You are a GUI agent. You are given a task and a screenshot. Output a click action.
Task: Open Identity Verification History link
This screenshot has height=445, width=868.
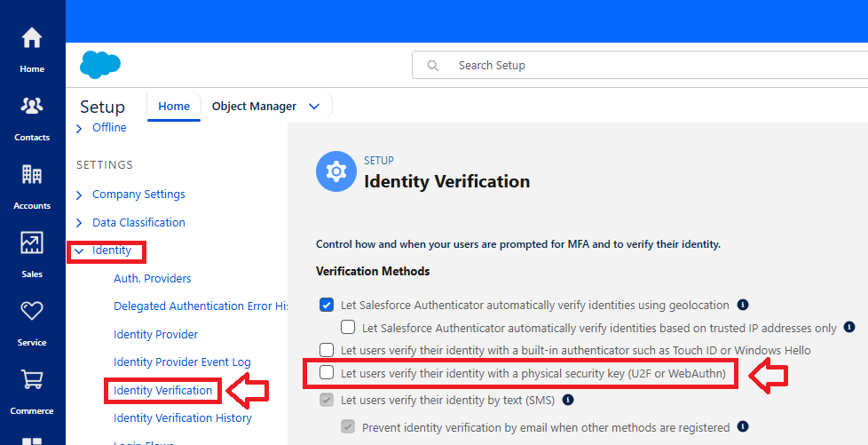coord(182,418)
